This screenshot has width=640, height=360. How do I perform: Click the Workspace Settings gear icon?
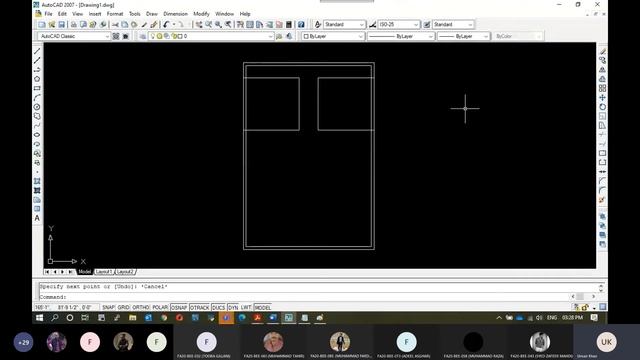(116, 36)
